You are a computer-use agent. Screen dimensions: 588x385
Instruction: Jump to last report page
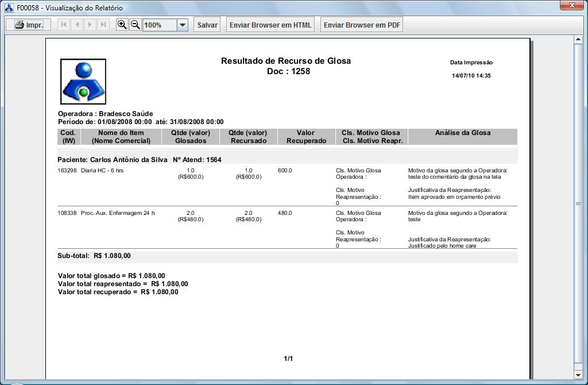[x=103, y=25]
